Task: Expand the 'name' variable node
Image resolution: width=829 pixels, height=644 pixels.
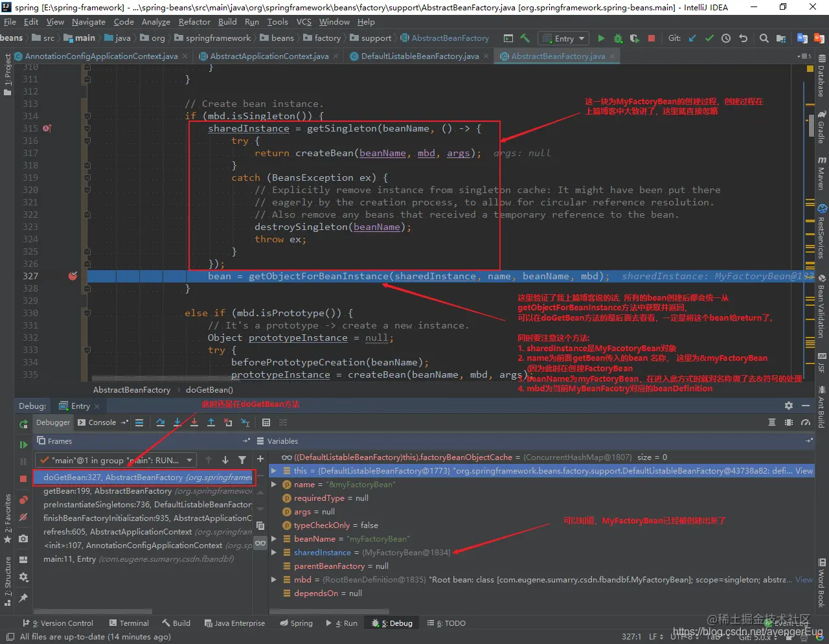Action: [274, 485]
